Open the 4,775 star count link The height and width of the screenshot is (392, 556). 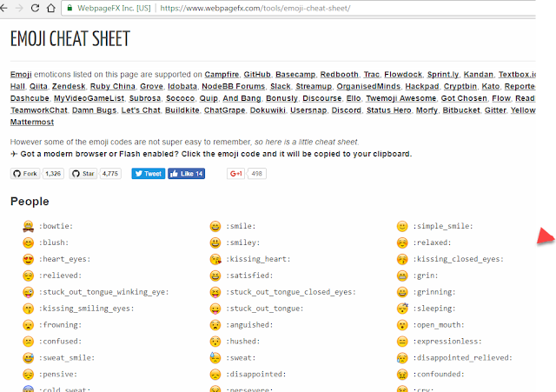pos(110,174)
